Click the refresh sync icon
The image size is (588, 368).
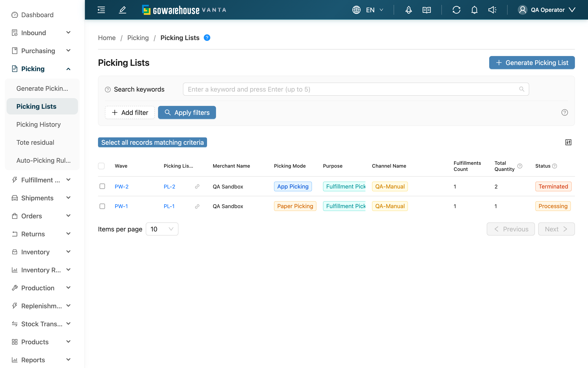pyautogui.click(x=456, y=10)
